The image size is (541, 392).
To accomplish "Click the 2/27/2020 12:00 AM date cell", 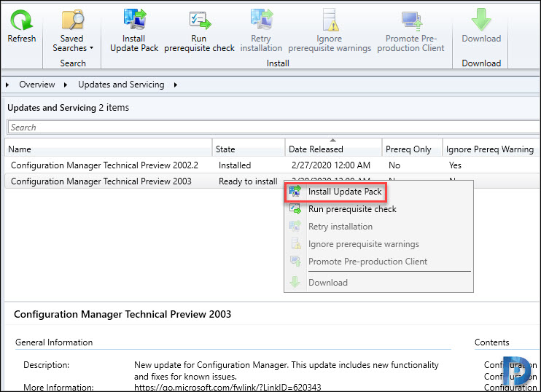I will tap(331, 165).
